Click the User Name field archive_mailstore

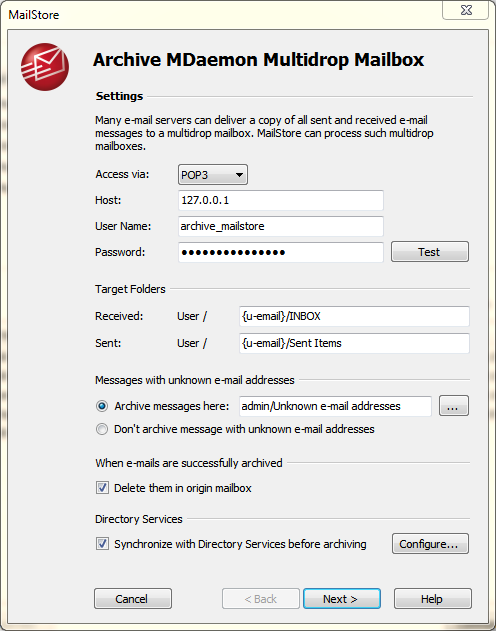pyautogui.click(x=281, y=226)
